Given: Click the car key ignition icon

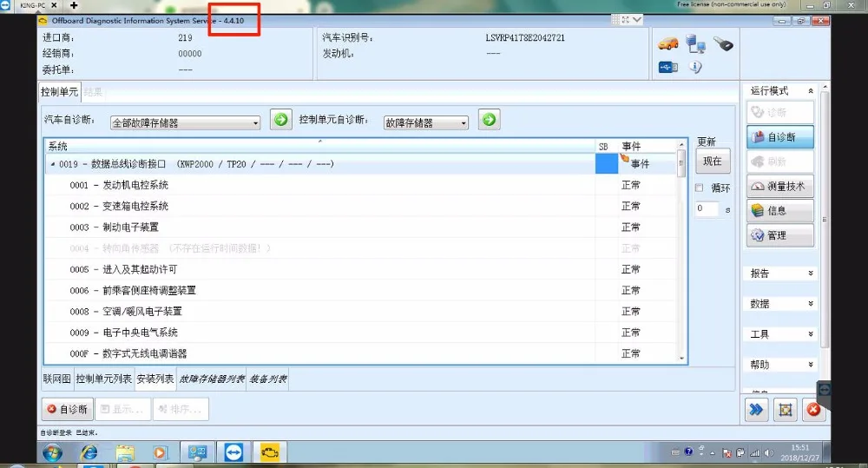Looking at the screenshot, I should pos(723,43).
